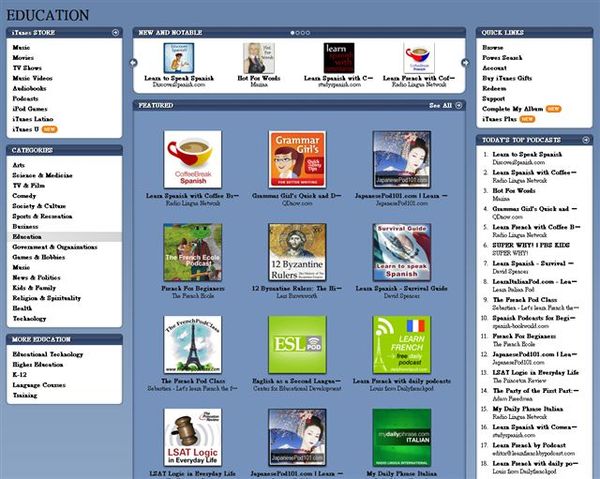Select third New and Notable page dot
This screenshot has height=479, width=600.
303,33
